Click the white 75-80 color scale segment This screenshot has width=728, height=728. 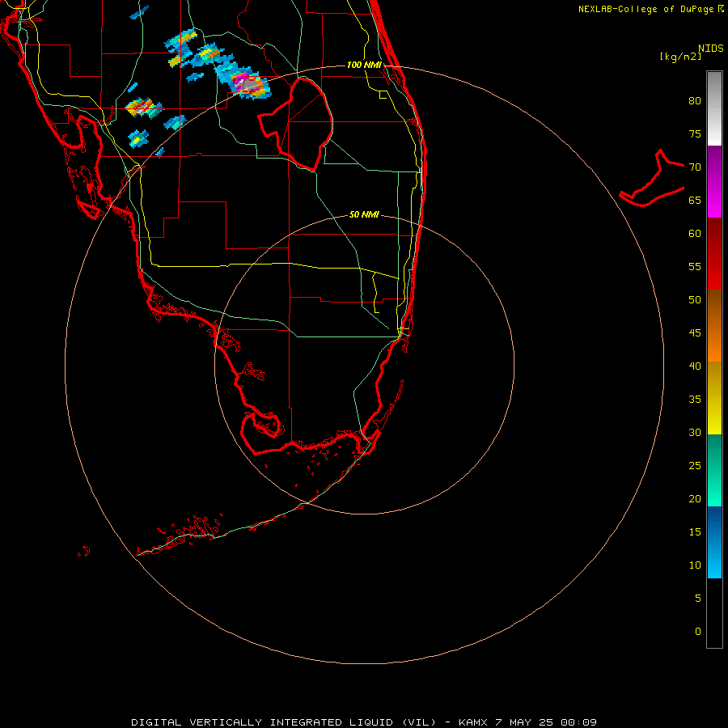714,108
